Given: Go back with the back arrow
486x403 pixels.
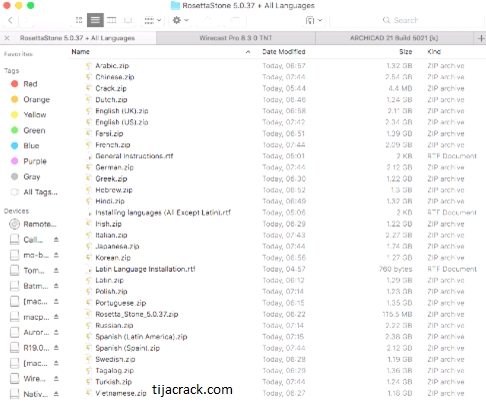Looking at the screenshot, I should (x=10, y=20).
